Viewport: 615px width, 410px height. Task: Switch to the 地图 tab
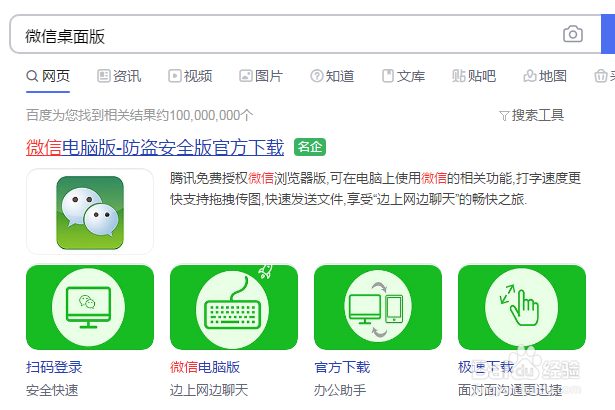[545, 76]
